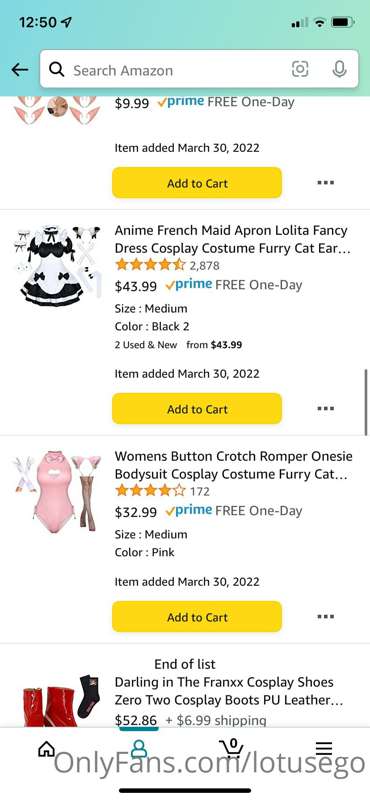Add pink romper bodysuit to cart
The image size is (370, 800).
click(x=197, y=617)
